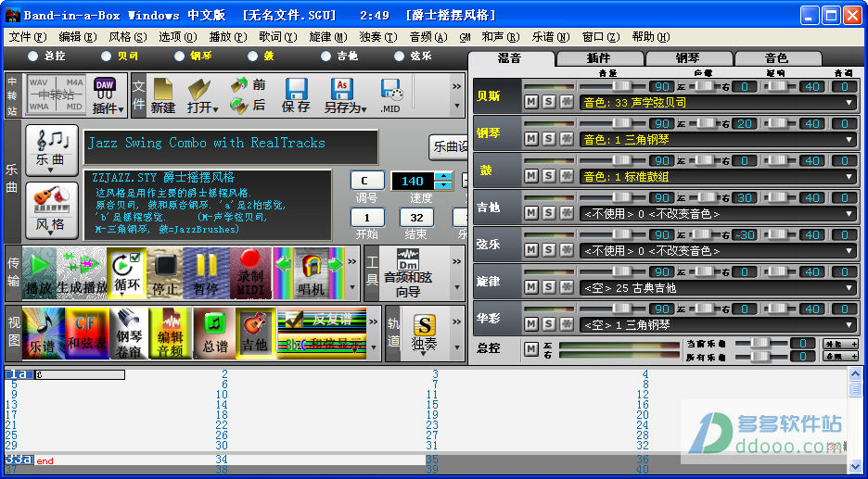The height and width of the screenshot is (479, 868).
Task: Solo the 吉他 mixer track with S
Action: coord(548,212)
